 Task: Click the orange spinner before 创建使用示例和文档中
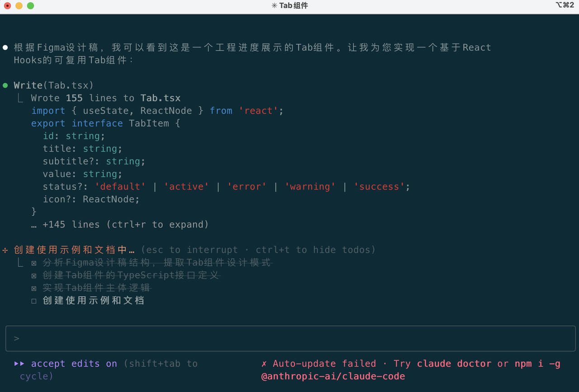click(x=5, y=250)
